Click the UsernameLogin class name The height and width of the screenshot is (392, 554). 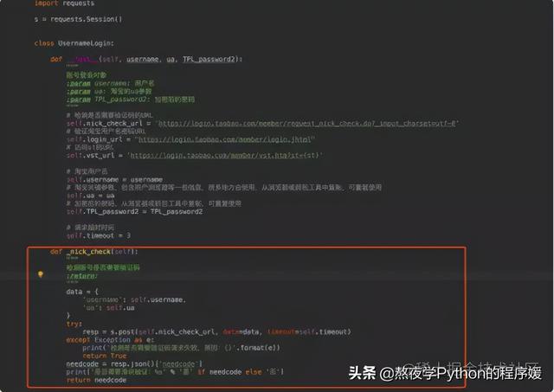point(86,43)
